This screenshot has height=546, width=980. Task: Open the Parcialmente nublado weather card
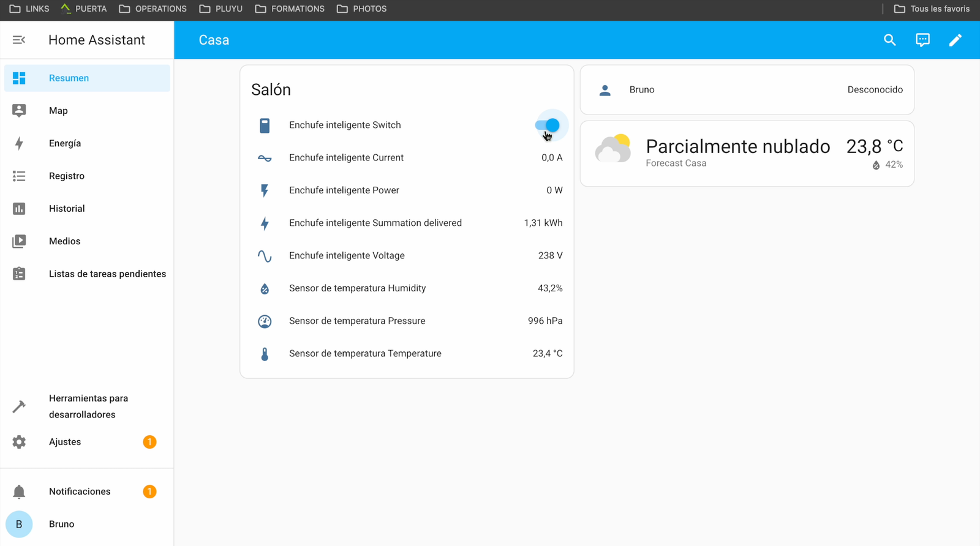747,154
